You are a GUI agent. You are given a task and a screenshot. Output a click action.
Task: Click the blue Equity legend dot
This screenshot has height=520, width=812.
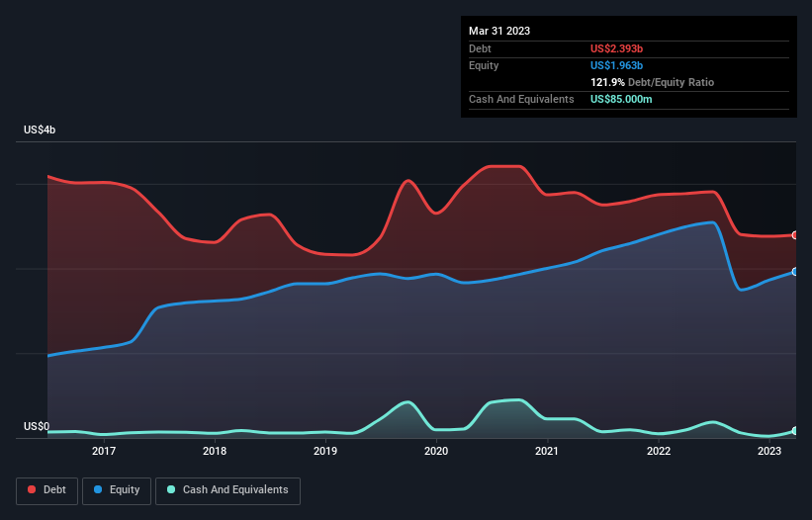tap(98, 489)
